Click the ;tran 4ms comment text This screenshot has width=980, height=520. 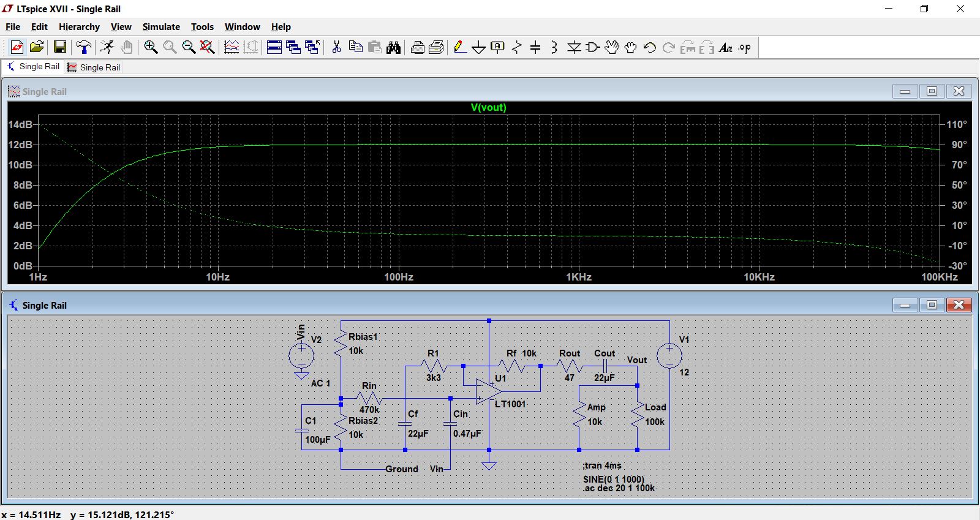click(602, 465)
